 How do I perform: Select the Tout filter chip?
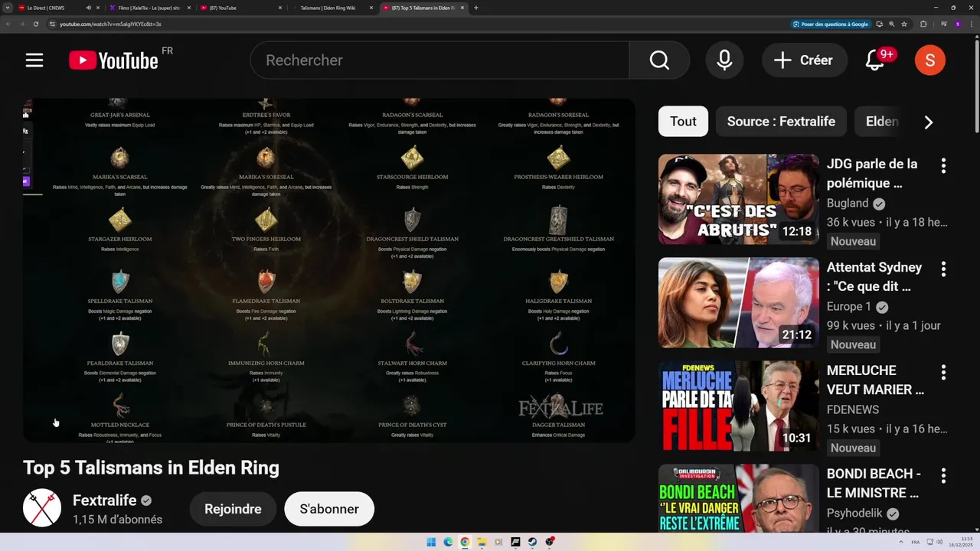pyautogui.click(x=683, y=122)
